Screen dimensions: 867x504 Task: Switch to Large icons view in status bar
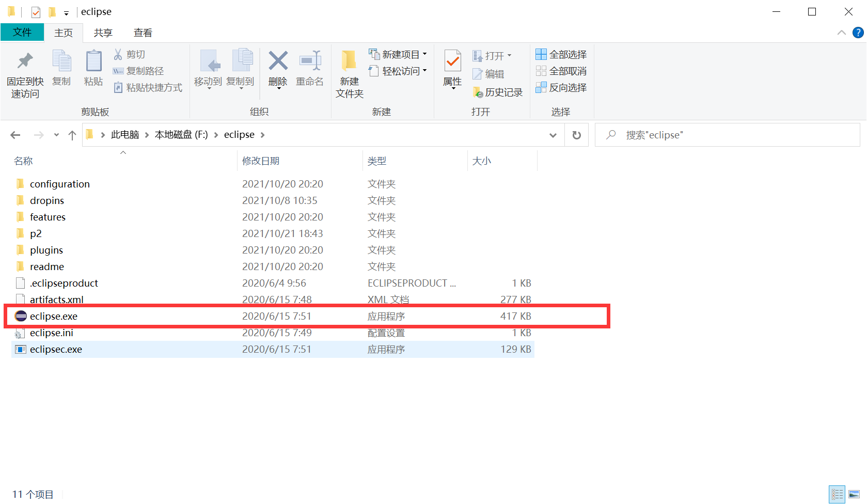[854, 494]
